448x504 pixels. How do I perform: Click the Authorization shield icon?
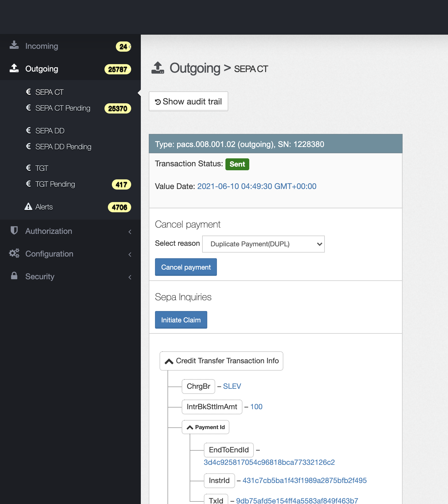[14, 230]
